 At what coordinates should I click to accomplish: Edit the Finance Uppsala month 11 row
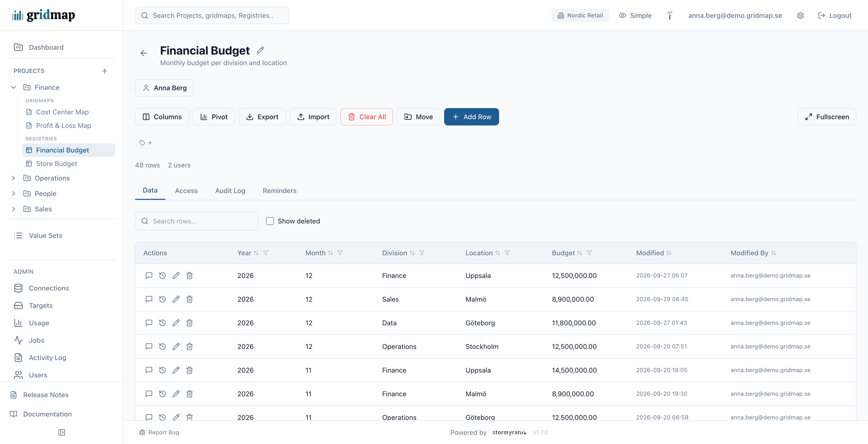[x=176, y=370]
